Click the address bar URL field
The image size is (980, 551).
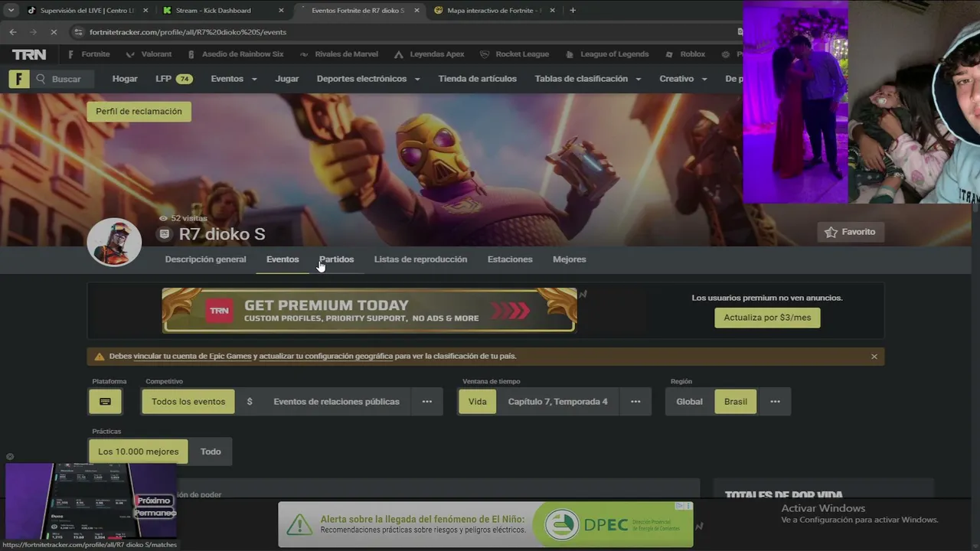click(x=406, y=32)
